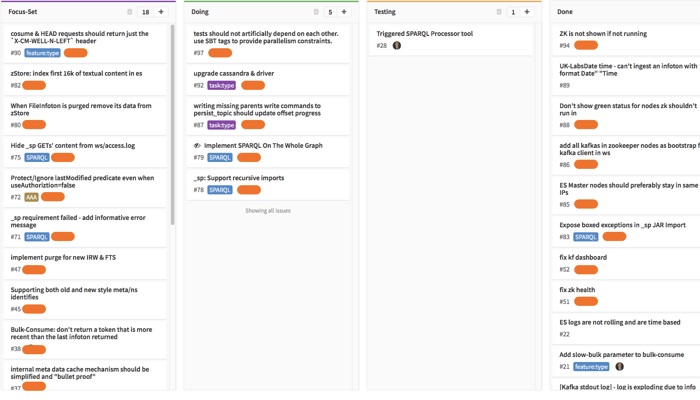Click feature:type label on issue #90
The height and width of the screenshot is (400, 700).
[42, 53]
